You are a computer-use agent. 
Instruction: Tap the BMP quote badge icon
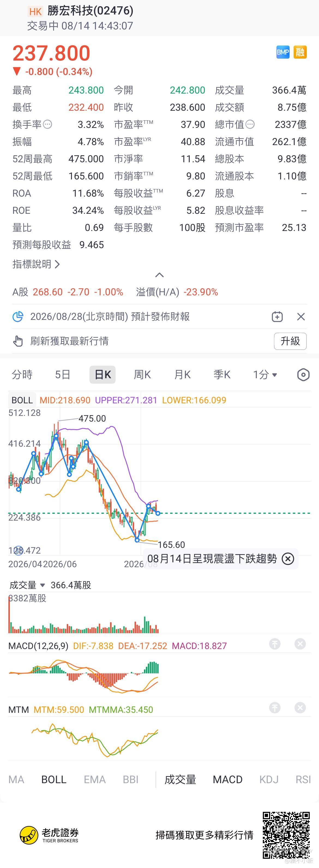283,52
